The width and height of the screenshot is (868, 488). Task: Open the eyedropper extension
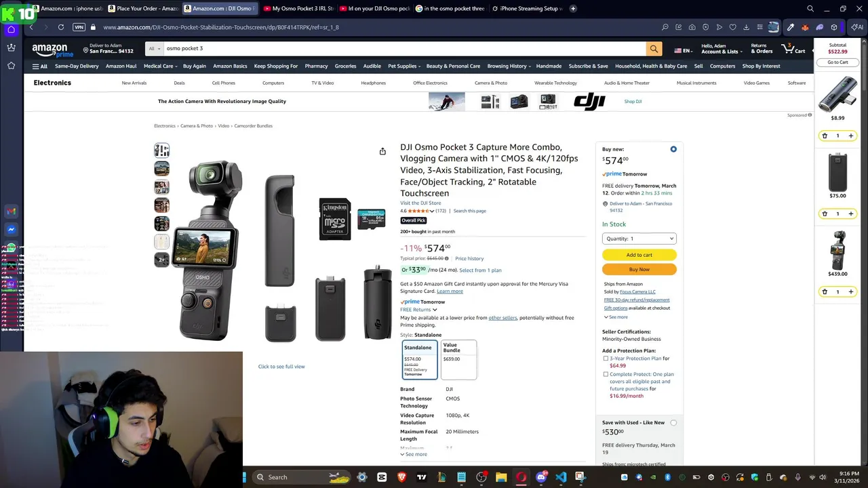pyautogui.click(x=790, y=27)
